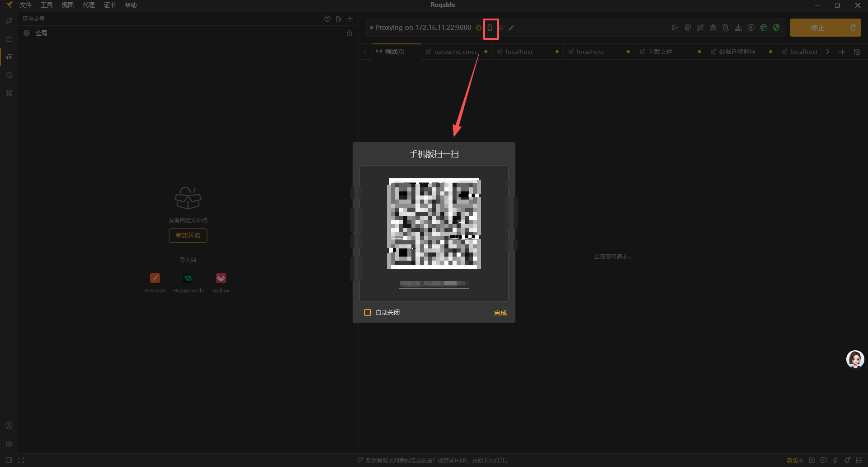Switch to the uatoa.hq.cmcc tab
The height and width of the screenshot is (467, 868).
coord(456,52)
